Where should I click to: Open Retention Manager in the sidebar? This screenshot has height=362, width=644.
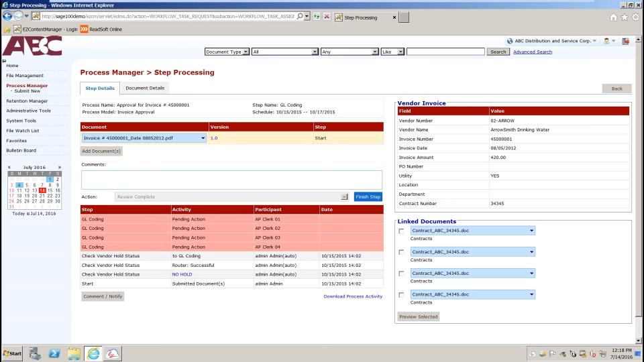[x=27, y=101]
